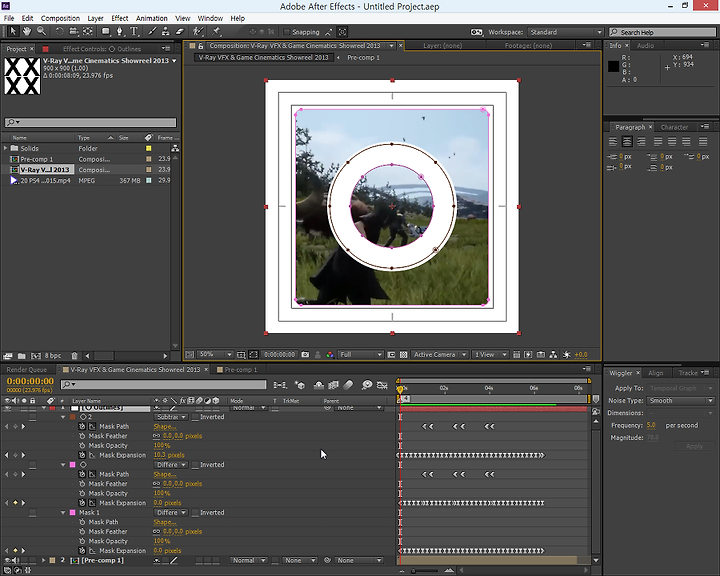This screenshot has height=576, width=720.
Task: Click the 8 bpc color depth button
Action: [52, 356]
